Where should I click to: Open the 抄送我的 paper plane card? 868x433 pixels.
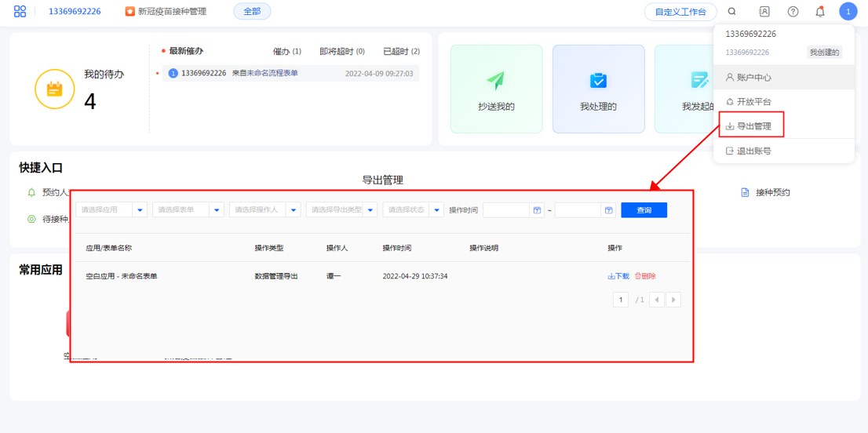point(496,89)
